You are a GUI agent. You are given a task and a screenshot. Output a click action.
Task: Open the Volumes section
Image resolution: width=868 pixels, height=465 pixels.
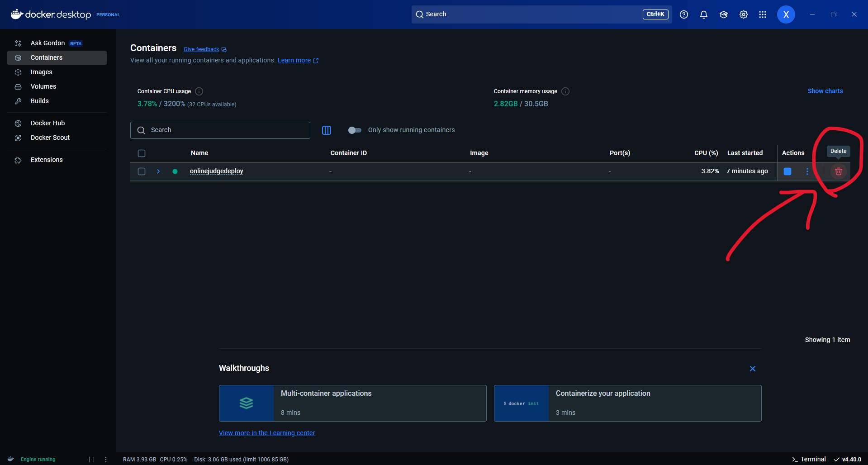click(x=57, y=86)
